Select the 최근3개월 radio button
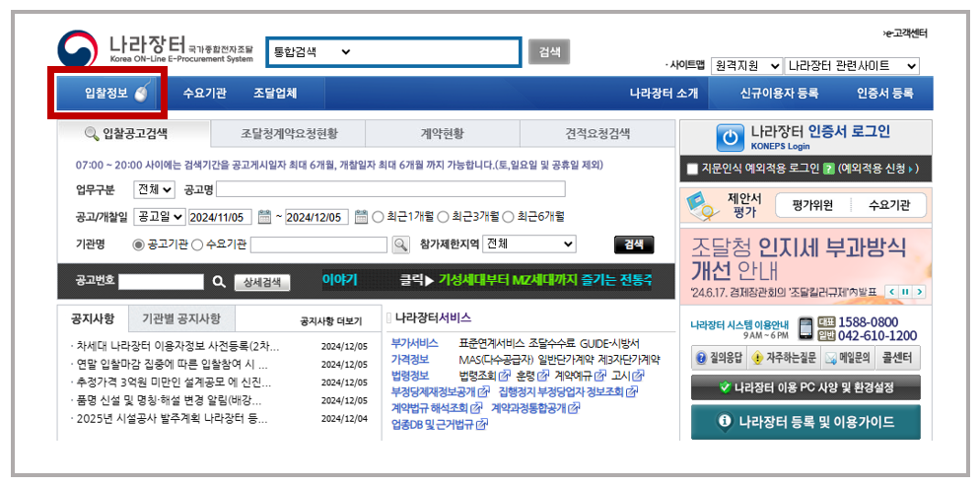This screenshot has height=487, width=980. point(443,217)
